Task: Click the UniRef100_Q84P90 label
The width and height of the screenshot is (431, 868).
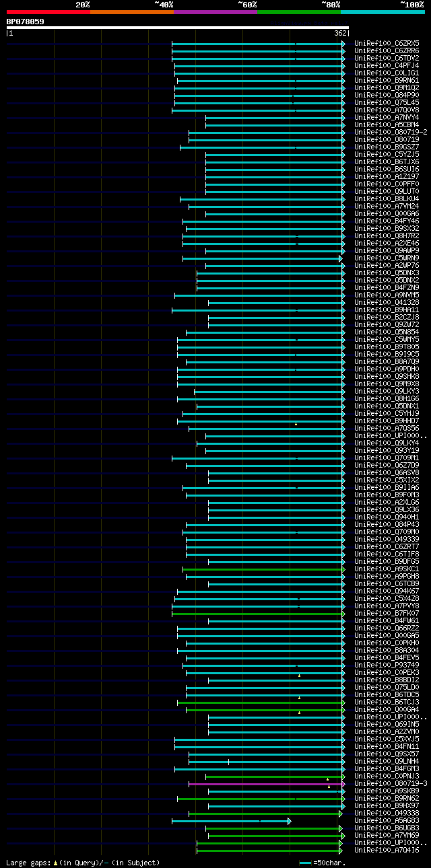Action: pos(387,95)
